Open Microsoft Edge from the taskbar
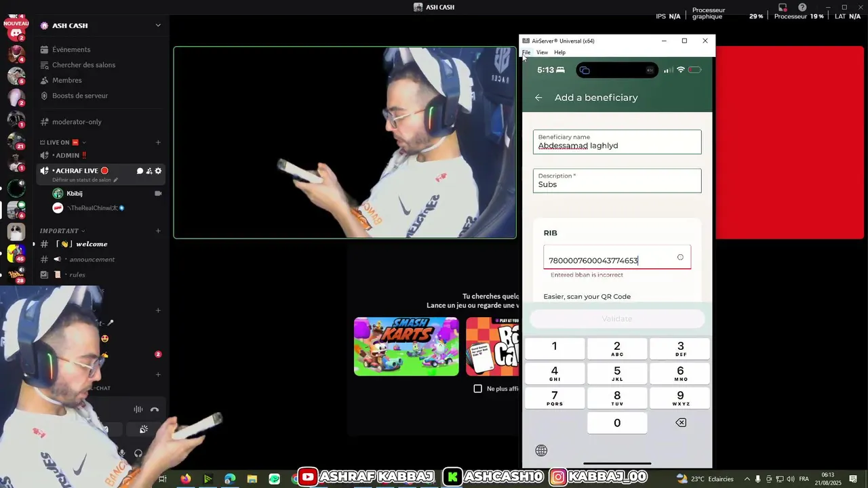The width and height of the screenshot is (868, 488). click(230, 479)
